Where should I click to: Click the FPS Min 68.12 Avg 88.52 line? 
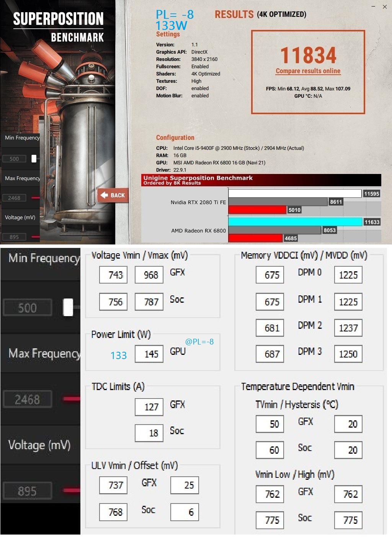[x=308, y=89]
